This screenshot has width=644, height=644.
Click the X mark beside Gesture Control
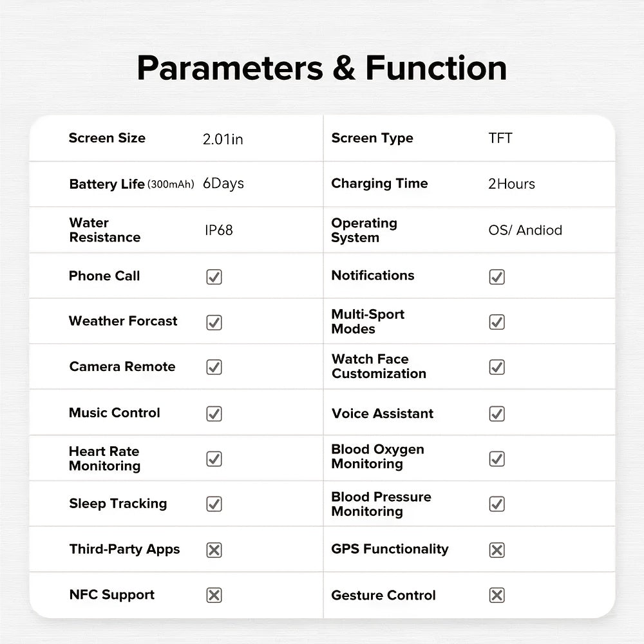(x=497, y=596)
